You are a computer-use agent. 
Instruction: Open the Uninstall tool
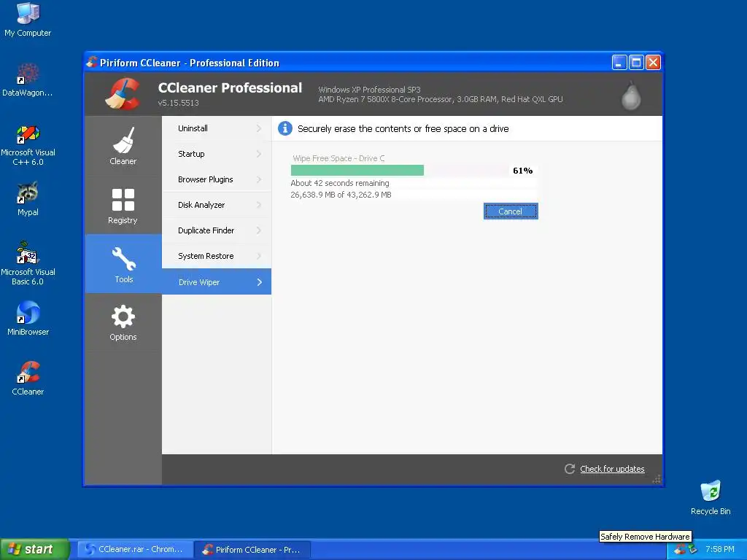pyautogui.click(x=217, y=128)
